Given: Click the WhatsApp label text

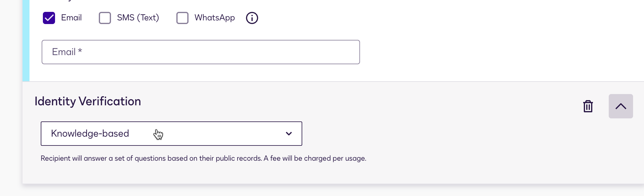Looking at the screenshot, I should pyautogui.click(x=214, y=18).
